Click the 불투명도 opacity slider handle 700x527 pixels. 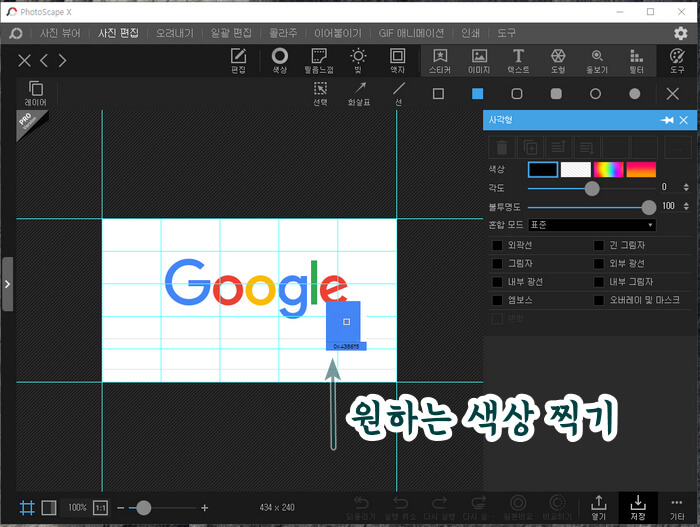pos(648,207)
